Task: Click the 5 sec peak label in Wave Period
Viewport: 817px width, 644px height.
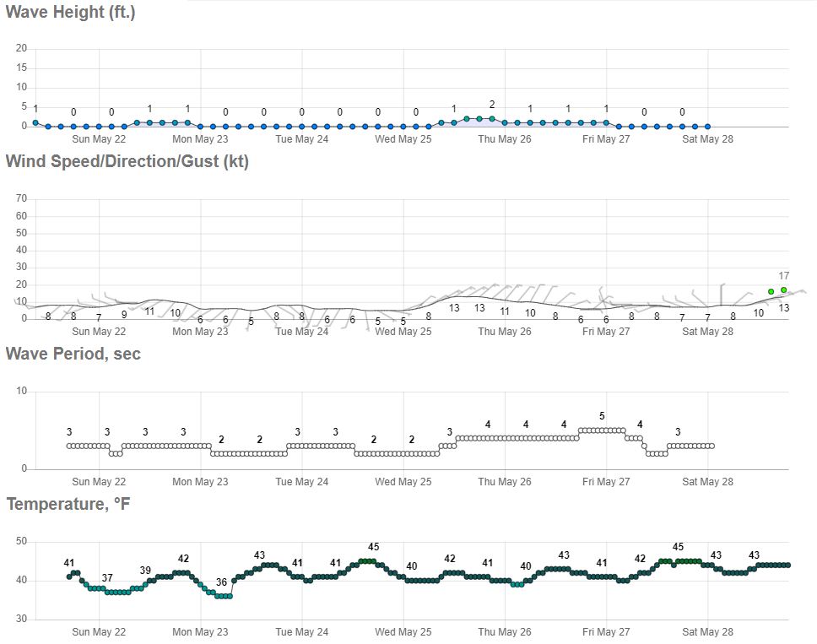Action: click(x=602, y=416)
